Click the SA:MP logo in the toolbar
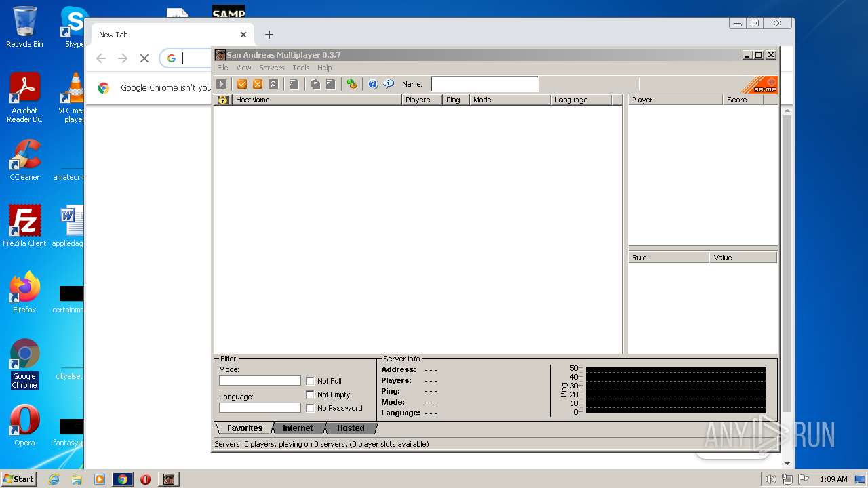 pyautogui.click(x=759, y=85)
